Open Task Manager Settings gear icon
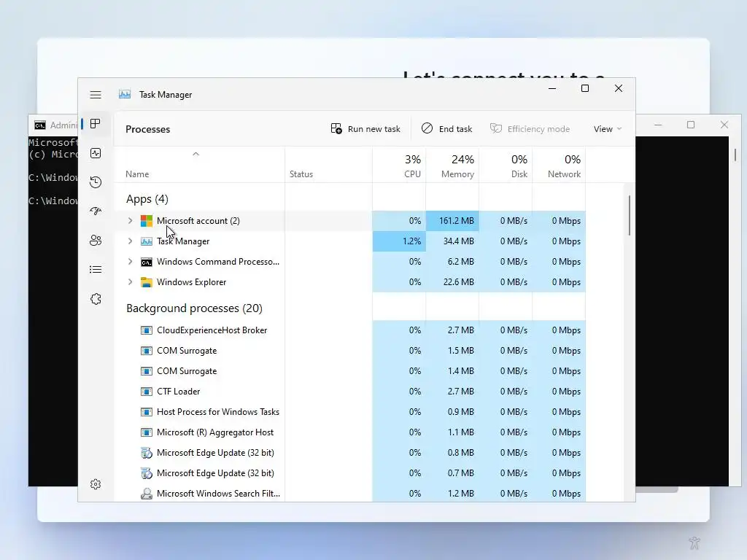747x560 pixels. tap(96, 484)
